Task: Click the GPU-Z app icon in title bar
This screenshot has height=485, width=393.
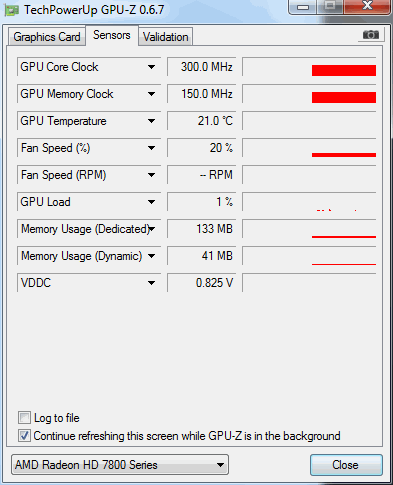Action: (12, 10)
